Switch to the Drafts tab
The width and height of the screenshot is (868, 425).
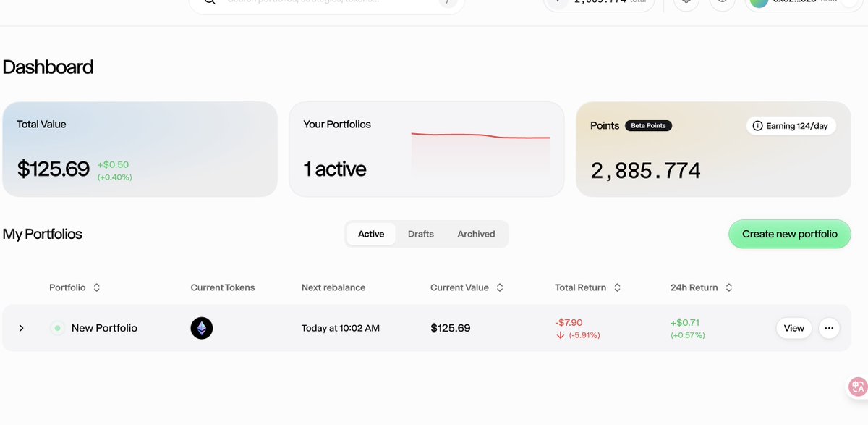(421, 234)
